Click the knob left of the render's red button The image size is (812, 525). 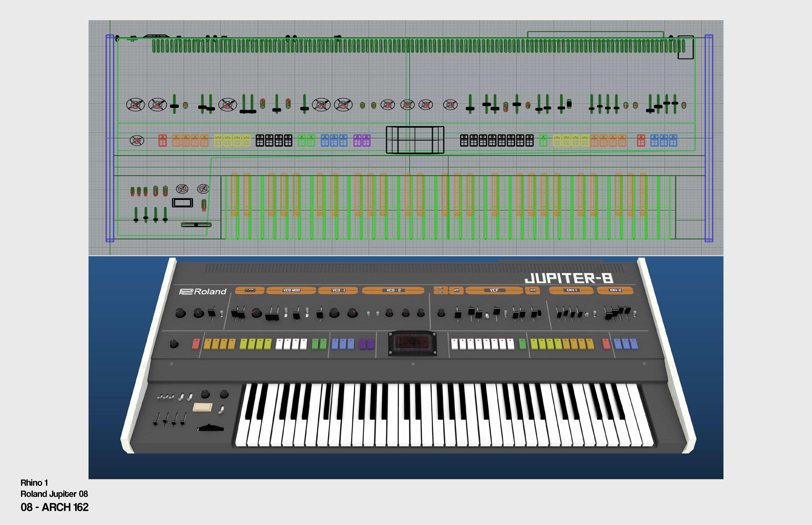tap(174, 343)
